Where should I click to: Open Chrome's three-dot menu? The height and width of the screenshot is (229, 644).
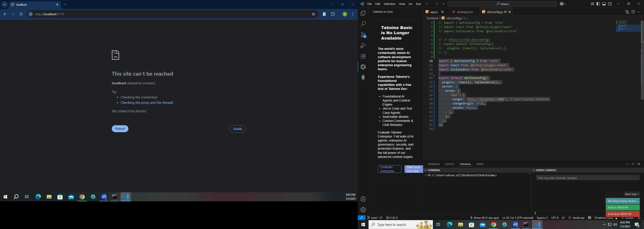(x=353, y=14)
